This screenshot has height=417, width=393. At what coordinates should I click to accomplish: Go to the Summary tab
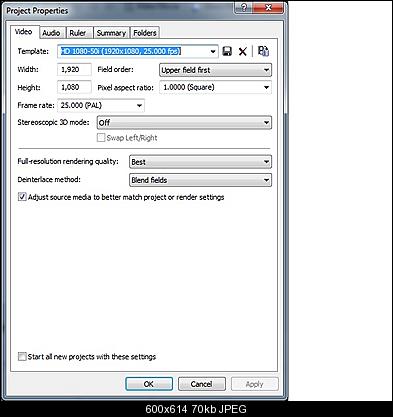click(x=111, y=33)
